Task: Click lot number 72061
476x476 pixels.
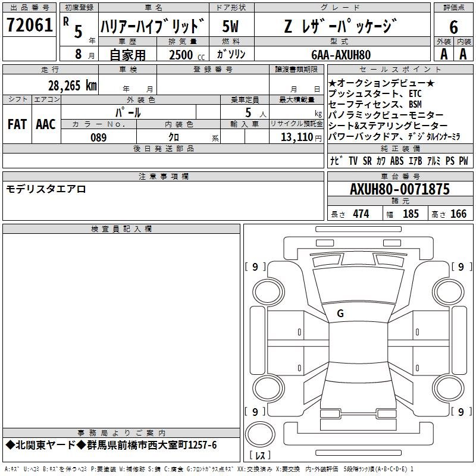Action: (x=29, y=25)
